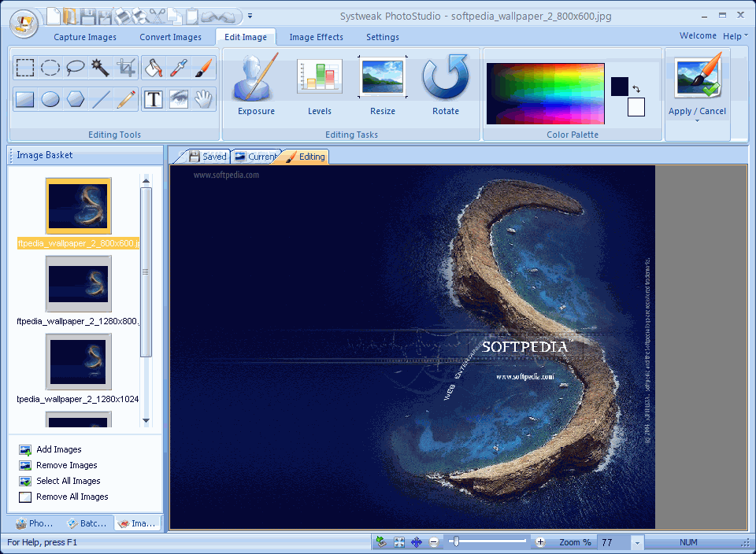Click the Zoom % value field showing 77

coord(613,543)
